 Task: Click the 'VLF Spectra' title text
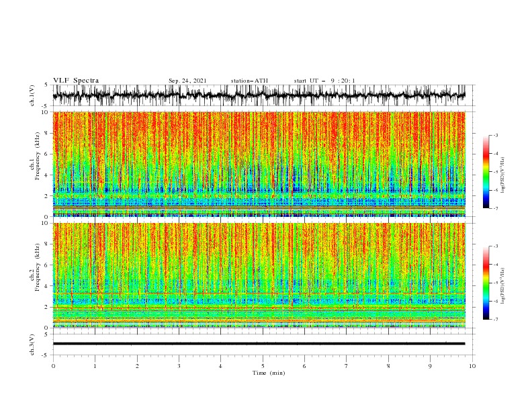(76, 81)
